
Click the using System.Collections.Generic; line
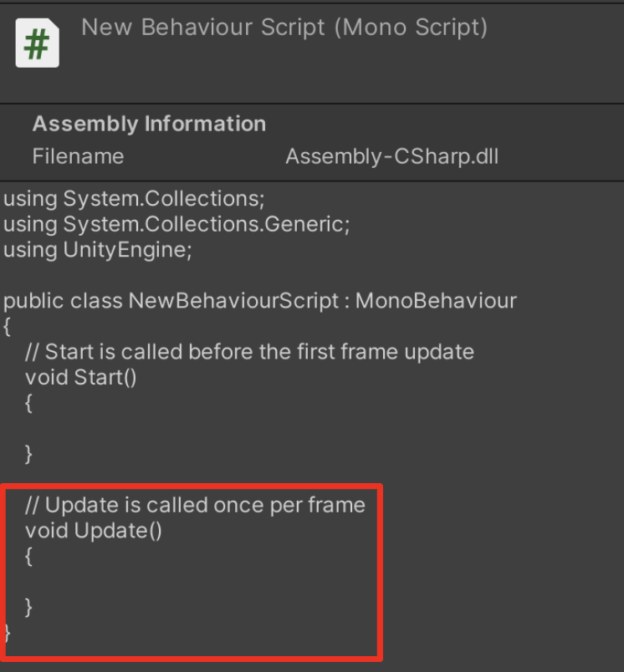click(x=176, y=225)
